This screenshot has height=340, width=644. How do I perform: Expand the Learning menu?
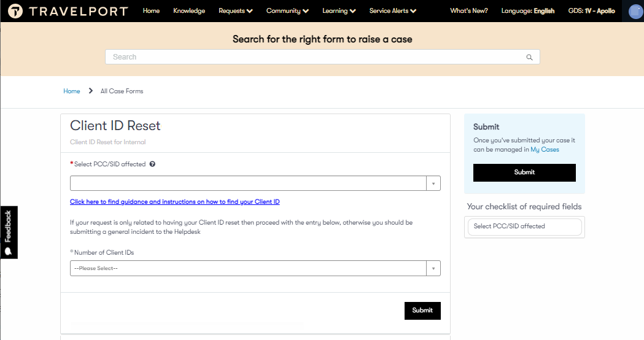(339, 11)
